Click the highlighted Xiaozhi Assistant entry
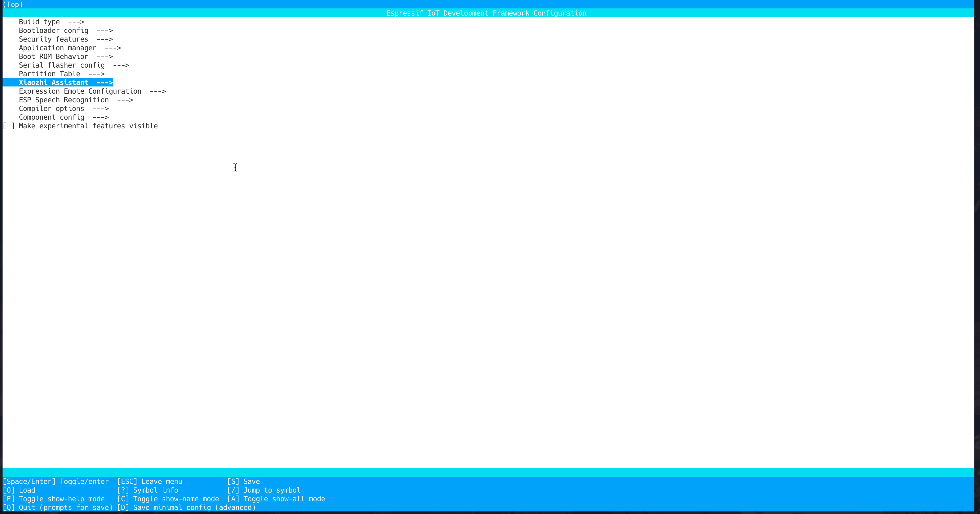 tap(65, 82)
